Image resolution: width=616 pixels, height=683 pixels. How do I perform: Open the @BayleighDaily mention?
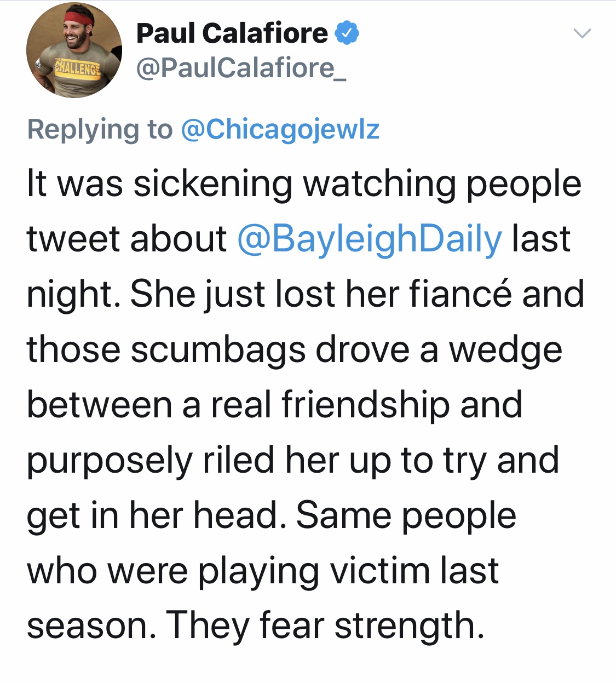370,239
